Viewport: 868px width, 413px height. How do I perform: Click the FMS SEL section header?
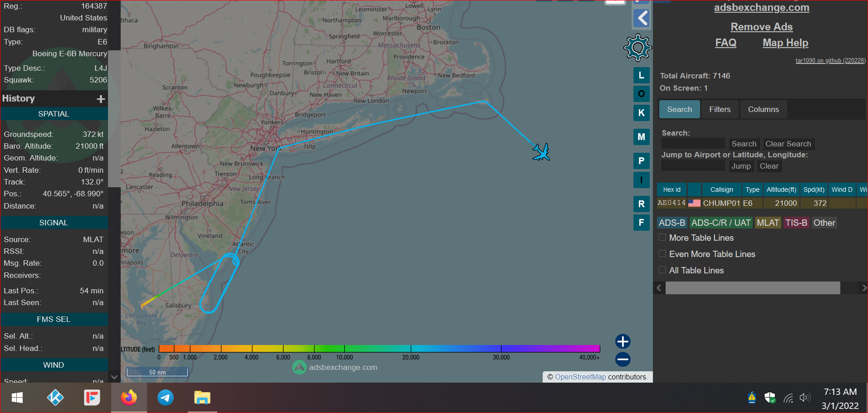[x=54, y=319]
